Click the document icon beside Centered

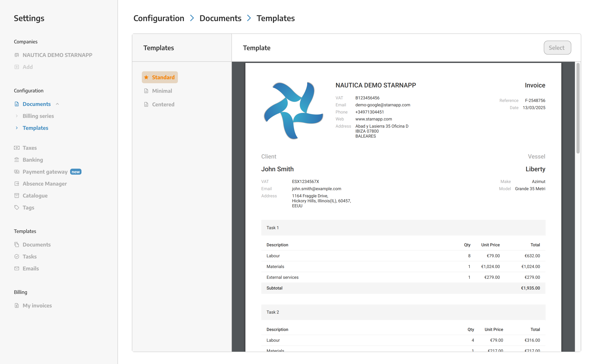pyautogui.click(x=146, y=105)
